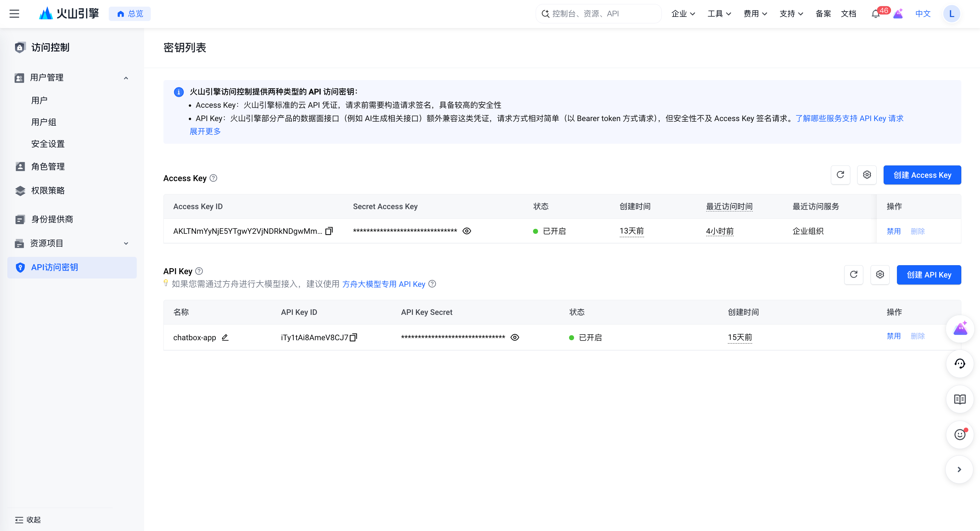Open the 文档 menu item
The image size is (980, 531).
tap(848, 14)
